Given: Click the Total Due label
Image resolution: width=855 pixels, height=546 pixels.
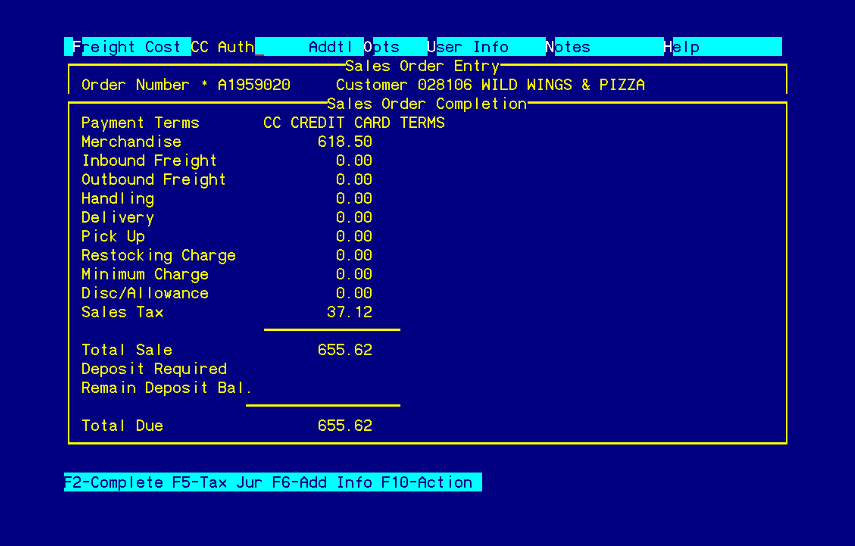Looking at the screenshot, I should (122, 425).
